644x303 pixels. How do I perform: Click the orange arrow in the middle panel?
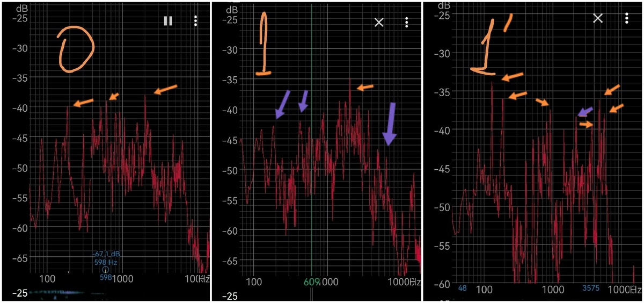coord(365,87)
